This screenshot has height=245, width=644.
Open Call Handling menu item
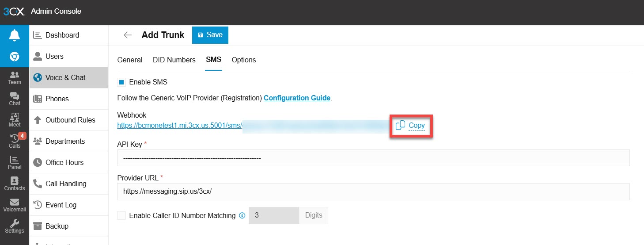click(x=69, y=184)
